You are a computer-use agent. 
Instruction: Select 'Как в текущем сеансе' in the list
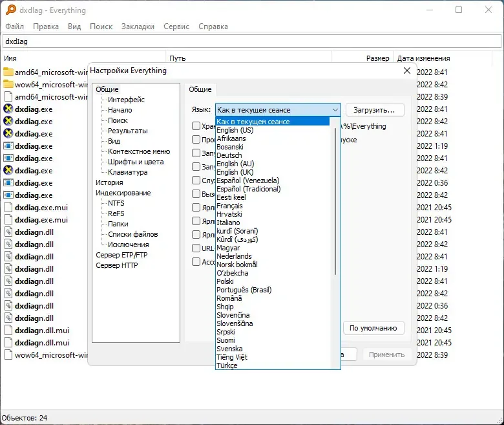[273, 122]
